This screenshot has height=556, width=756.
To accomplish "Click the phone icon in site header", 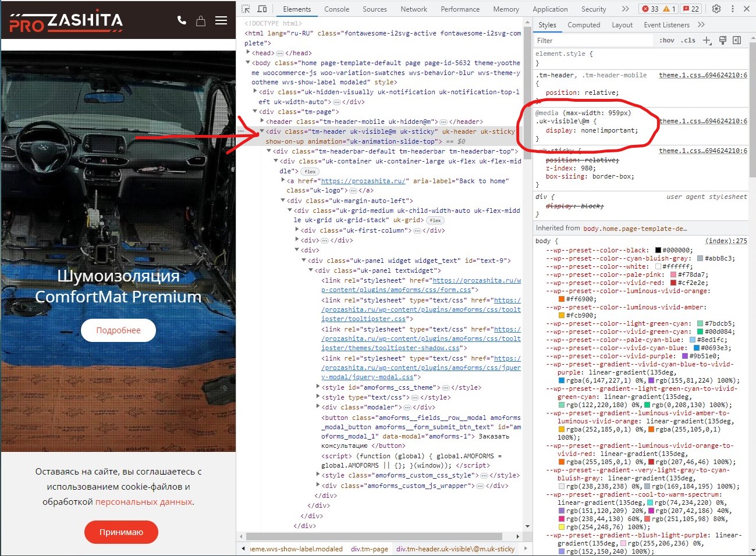I will click(182, 20).
